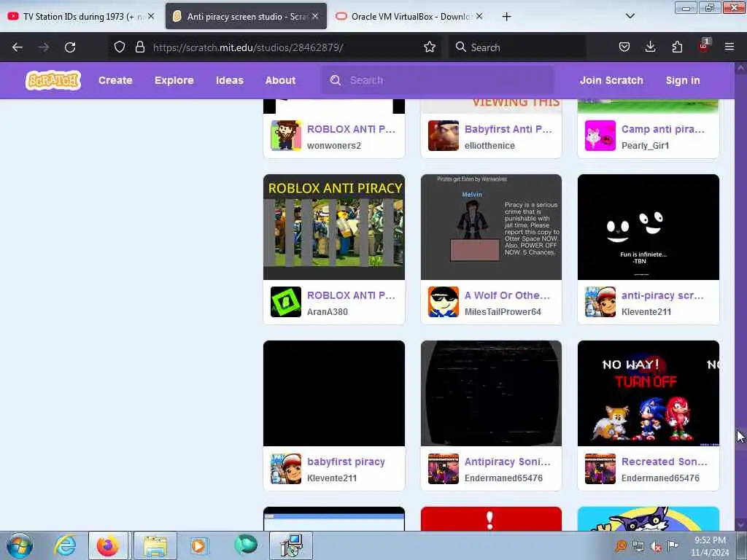Screen dimensions: 747x560
Task: Open a new browser tab
Action: click(506, 17)
